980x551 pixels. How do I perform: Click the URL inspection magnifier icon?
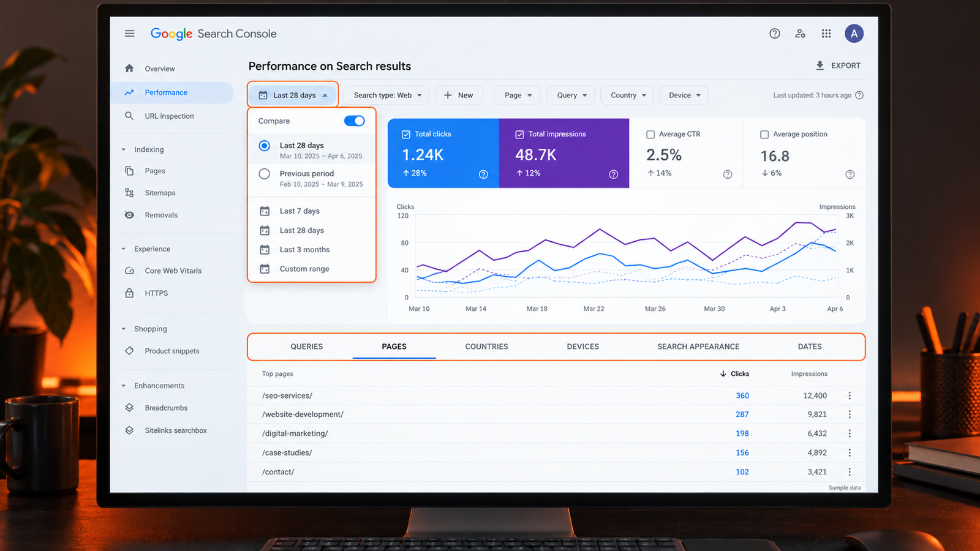(x=129, y=116)
